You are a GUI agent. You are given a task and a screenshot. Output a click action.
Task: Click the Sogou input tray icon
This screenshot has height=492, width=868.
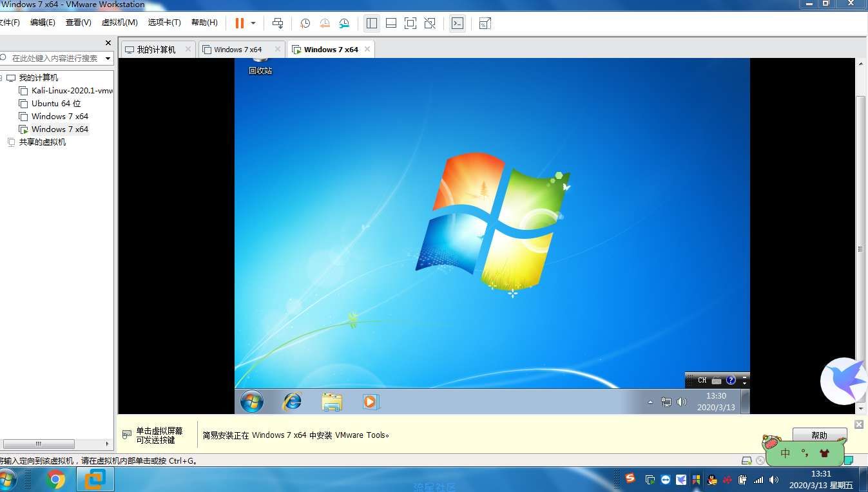click(630, 479)
